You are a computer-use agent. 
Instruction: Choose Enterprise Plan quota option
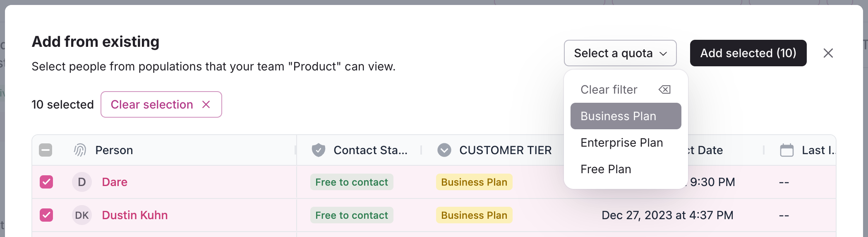point(621,143)
